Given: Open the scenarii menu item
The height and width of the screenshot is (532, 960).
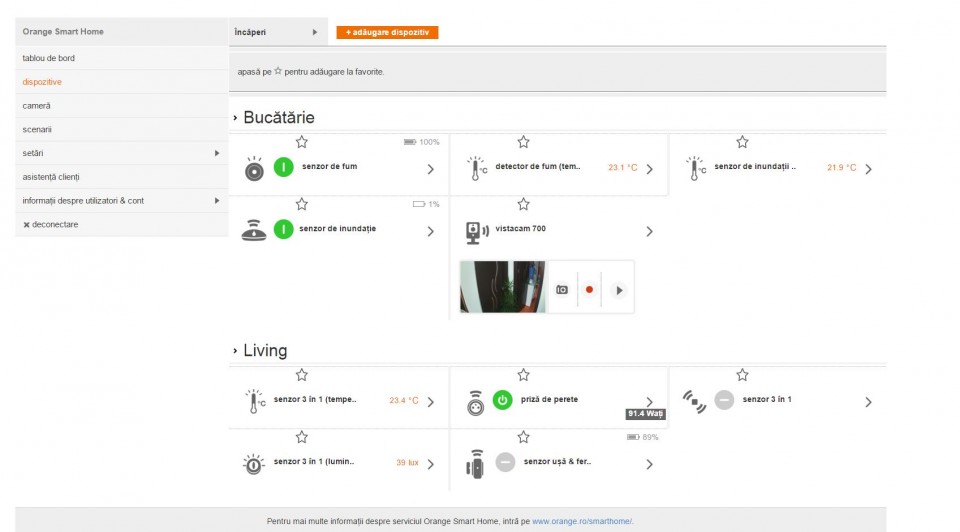Looking at the screenshot, I should pyautogui.click(x=122, y=130).
